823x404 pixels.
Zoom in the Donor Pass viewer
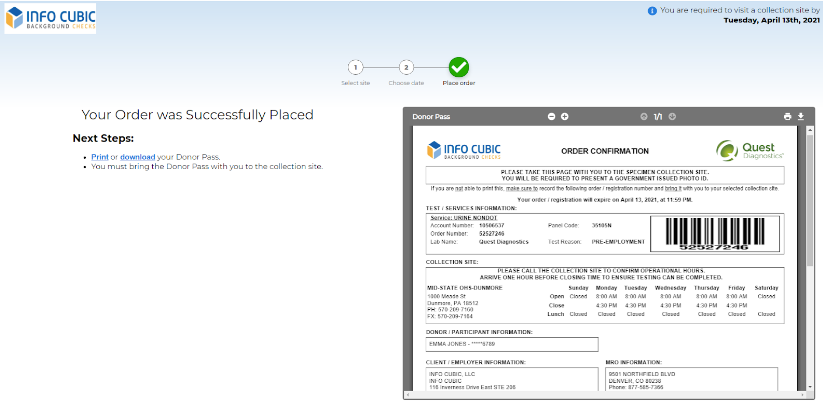click(565, 116)
